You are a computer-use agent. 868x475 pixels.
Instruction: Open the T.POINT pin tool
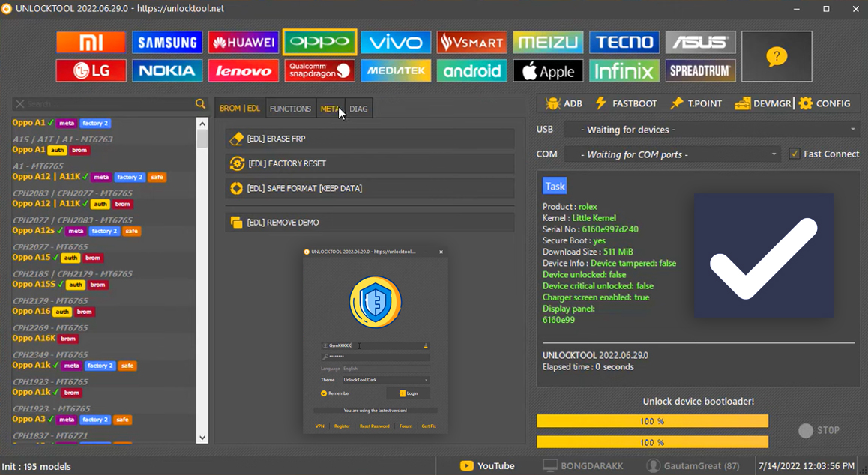[x=696, y=103]
